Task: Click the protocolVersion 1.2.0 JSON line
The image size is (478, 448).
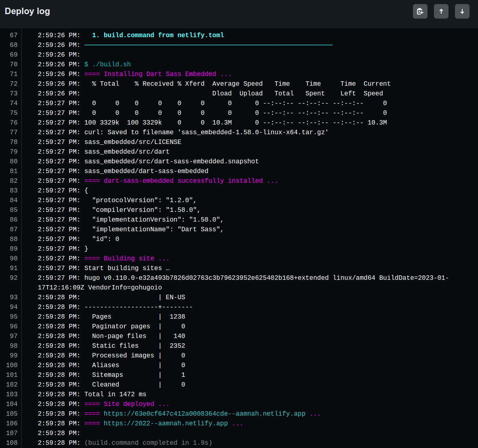Action: pyautogui.click(x=141, y=200)
